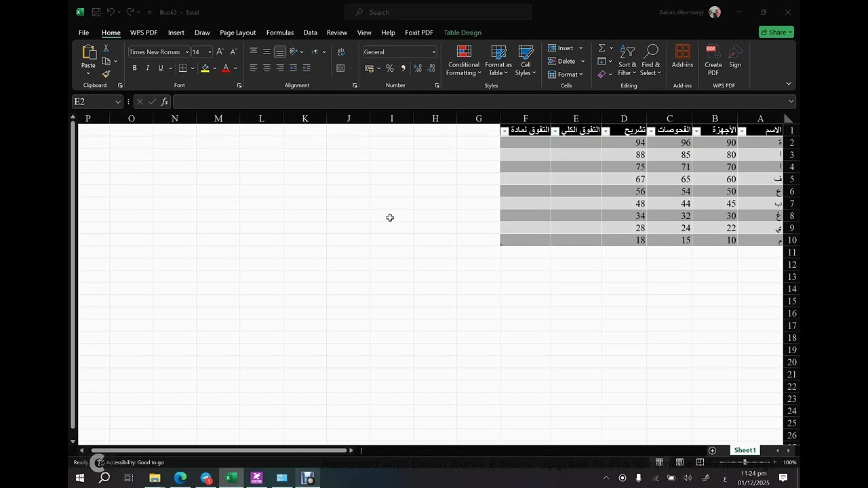Select the Sheet1 tab
This screenshot has height=488, width=868.
click(745, 450)
